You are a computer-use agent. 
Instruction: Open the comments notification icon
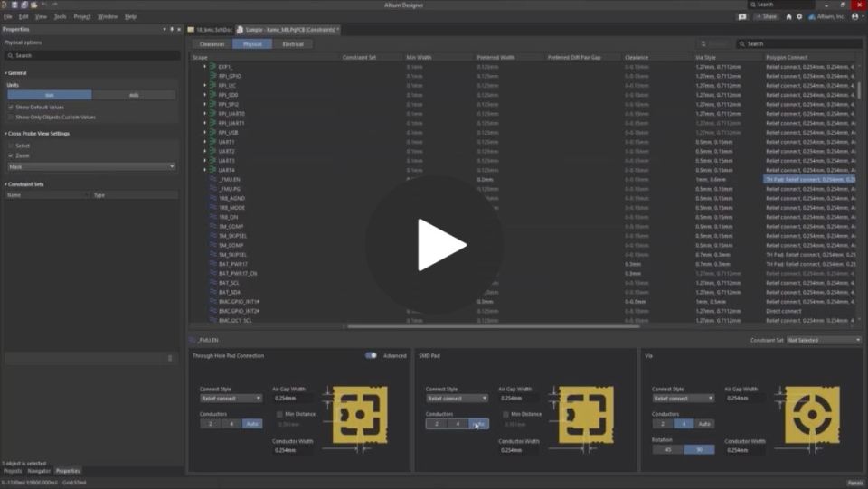tap(742, 16)
